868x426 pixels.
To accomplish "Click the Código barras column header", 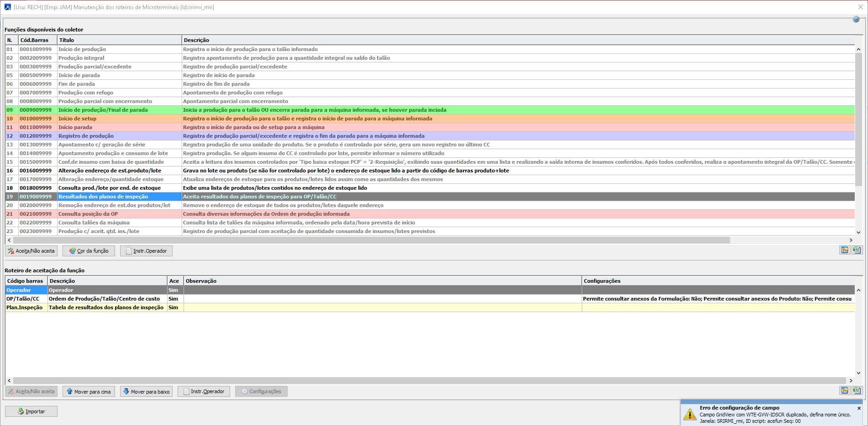I will click(x=26, y=281).
